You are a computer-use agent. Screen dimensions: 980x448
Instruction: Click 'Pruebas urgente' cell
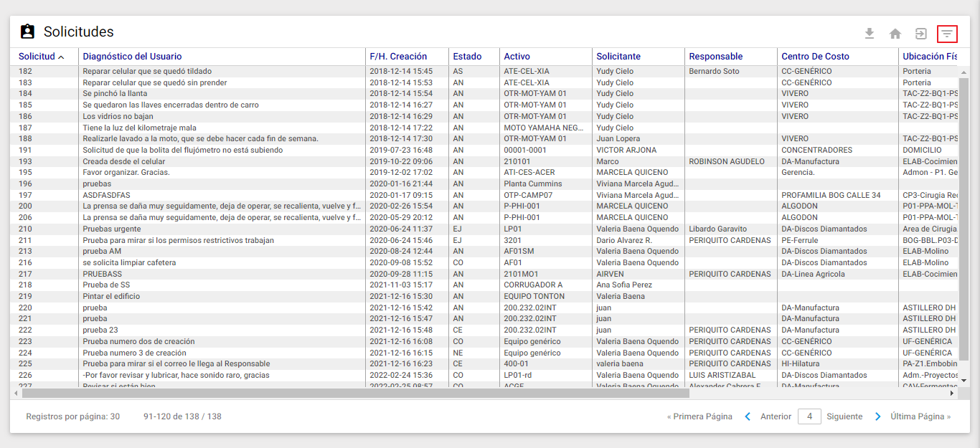click(112, 229)
